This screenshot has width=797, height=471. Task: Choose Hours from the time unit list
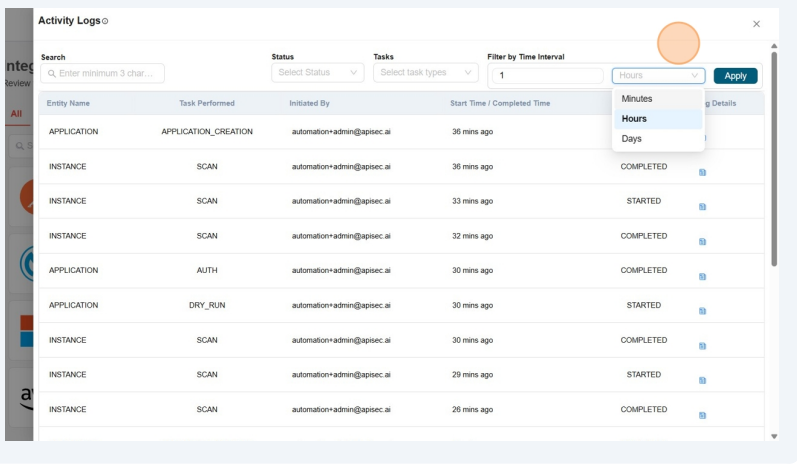658,119
